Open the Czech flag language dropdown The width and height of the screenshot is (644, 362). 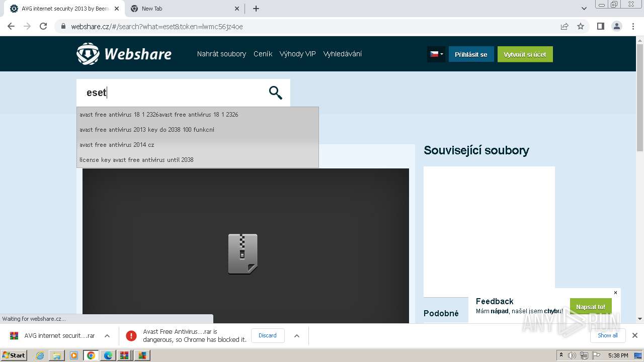(x=436, y=54)
